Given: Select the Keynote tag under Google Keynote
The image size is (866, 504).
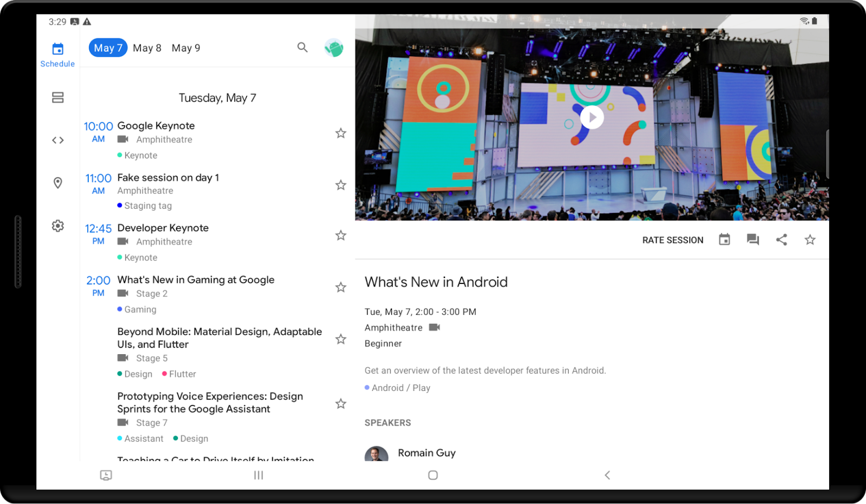Looking at the screenshot, I should (137, 155).
